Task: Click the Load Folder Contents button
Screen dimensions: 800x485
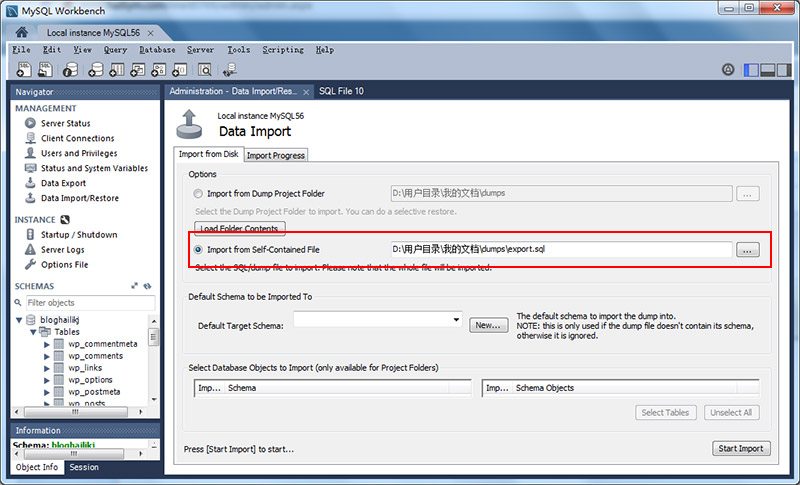Action: [x=239, y=228]
